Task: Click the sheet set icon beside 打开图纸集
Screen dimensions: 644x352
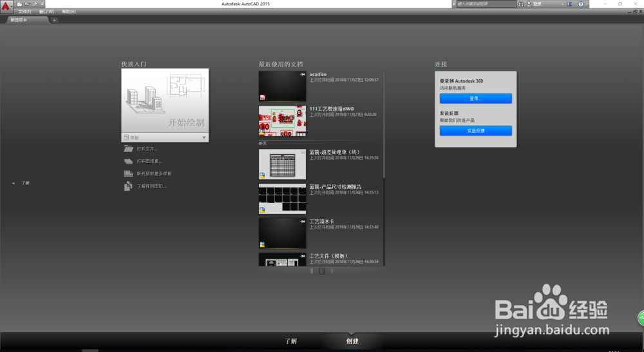Action: (129, 161)
